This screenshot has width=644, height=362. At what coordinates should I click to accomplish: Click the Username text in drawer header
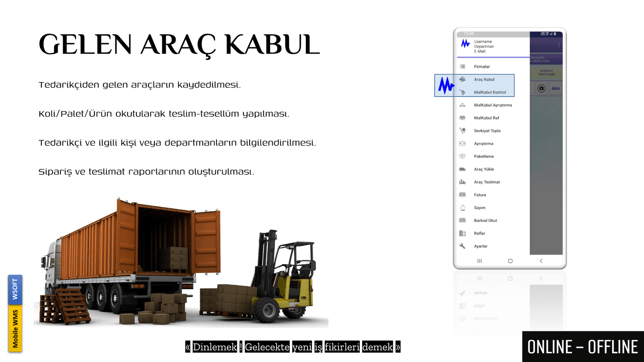click(483, 42)
